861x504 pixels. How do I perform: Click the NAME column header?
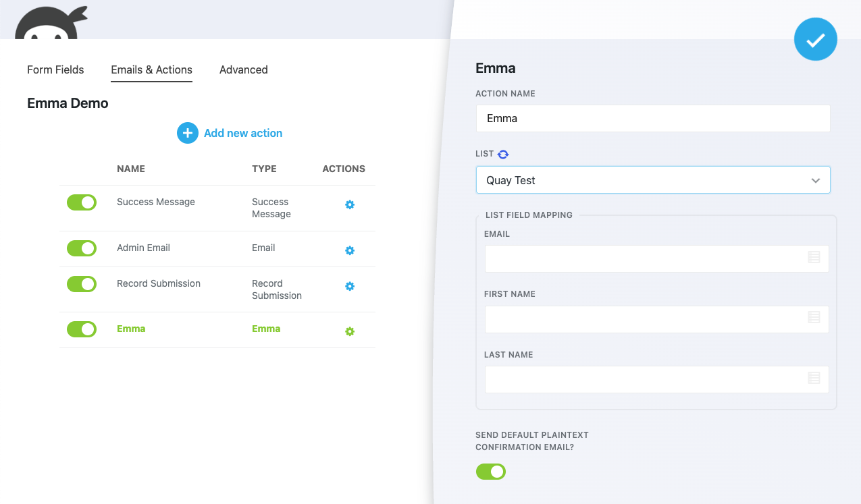(x=131, y=169)
